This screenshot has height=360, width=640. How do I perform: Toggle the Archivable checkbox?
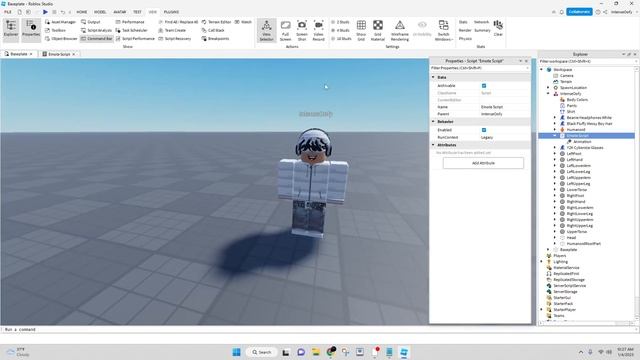(484, 86)
